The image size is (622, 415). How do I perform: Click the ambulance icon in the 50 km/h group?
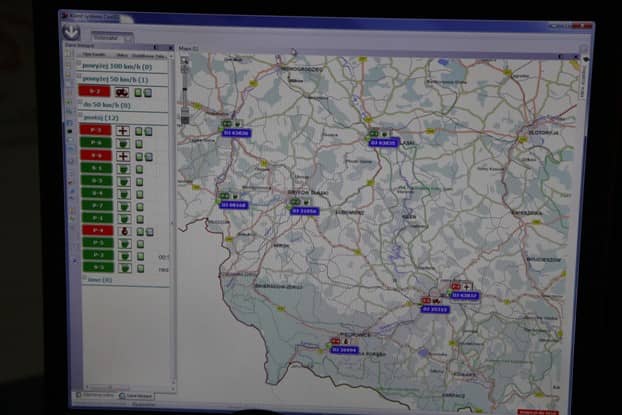(122, 91)
